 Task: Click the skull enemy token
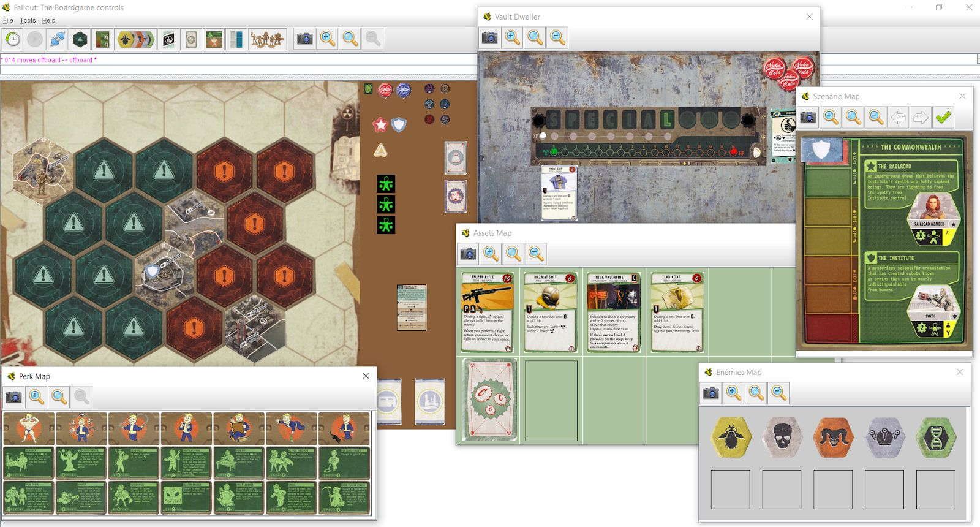click(x=782, y=437)
